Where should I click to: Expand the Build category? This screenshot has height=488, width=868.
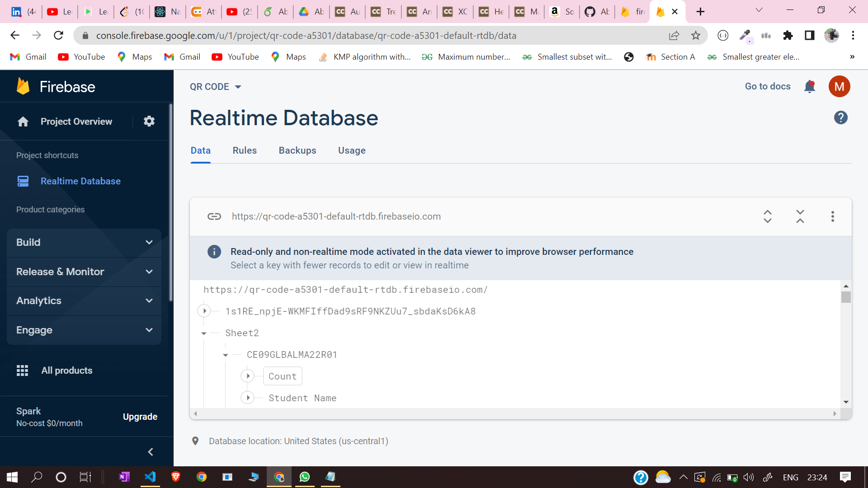coord(84,243)
